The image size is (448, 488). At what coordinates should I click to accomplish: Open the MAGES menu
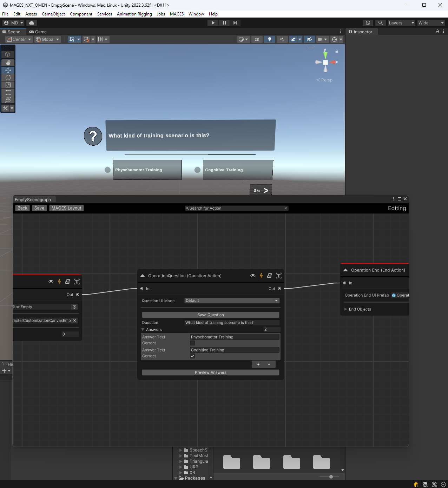click(x=177, y=14)
